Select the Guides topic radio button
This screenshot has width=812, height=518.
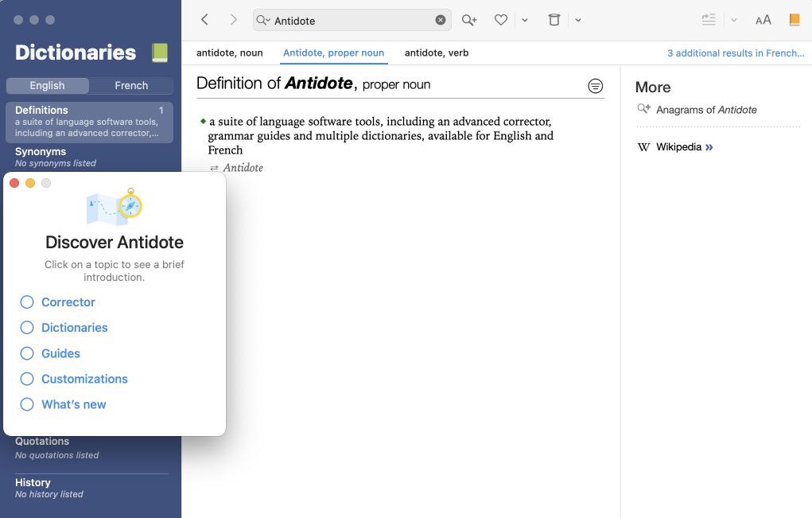click(27, 353)
